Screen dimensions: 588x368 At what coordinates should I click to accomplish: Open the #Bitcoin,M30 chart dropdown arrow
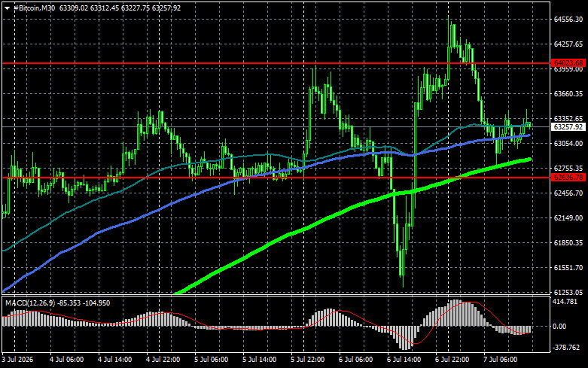coord(7,8)
